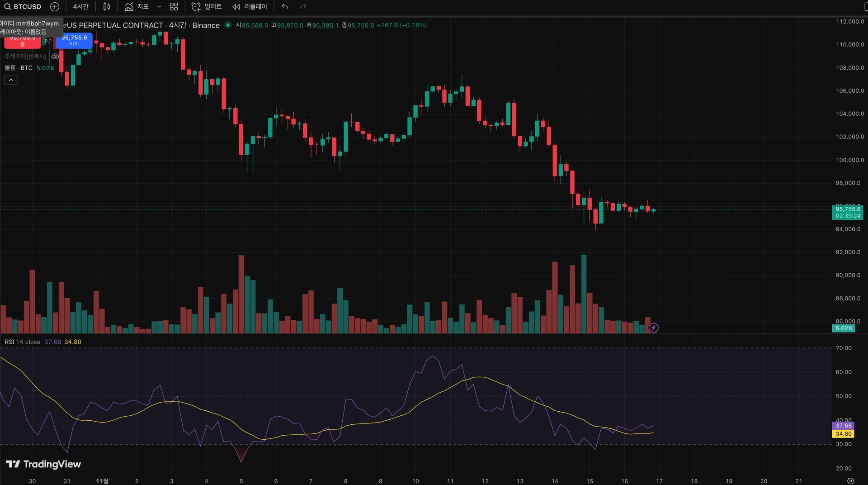Add a symbol to compare with plus icon
Viewport: 868px width, 485px height.
(55, 7)
